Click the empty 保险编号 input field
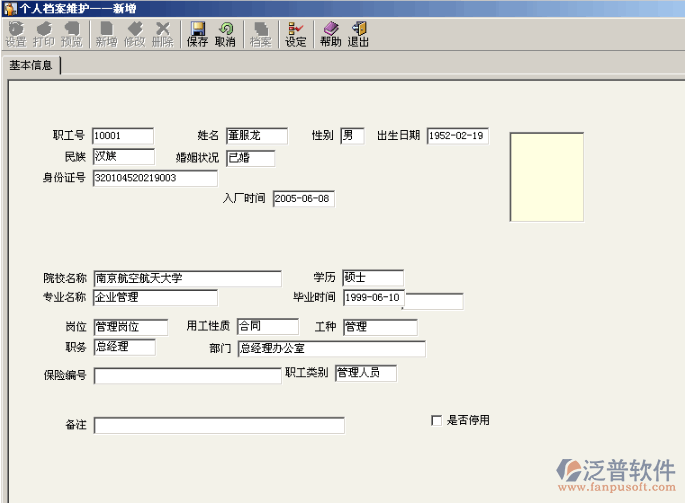 point(187,376)
